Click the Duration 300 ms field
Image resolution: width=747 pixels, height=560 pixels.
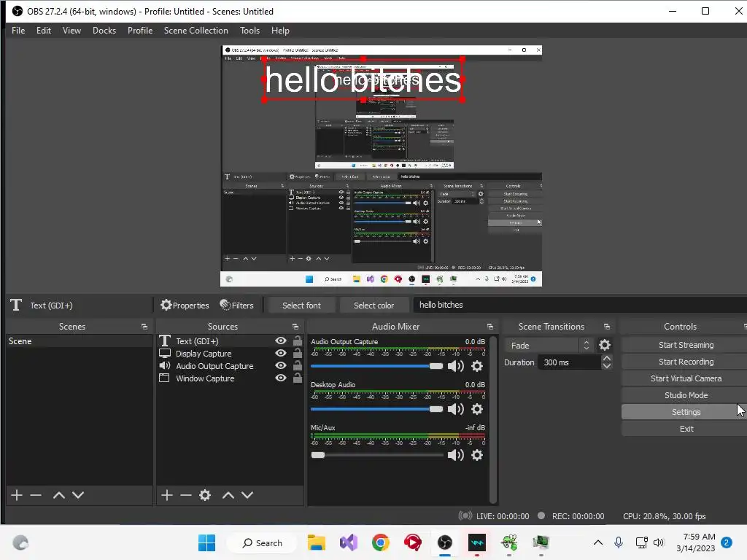[569, 362]
